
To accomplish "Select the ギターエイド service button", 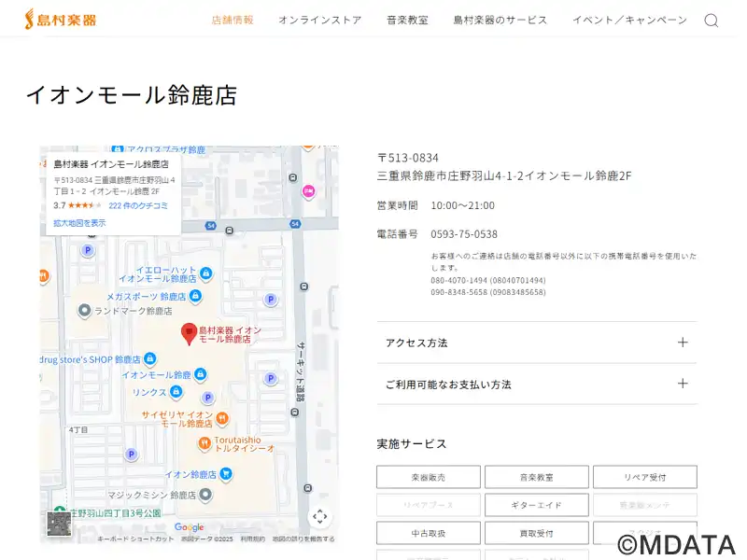I will point(536,505).
